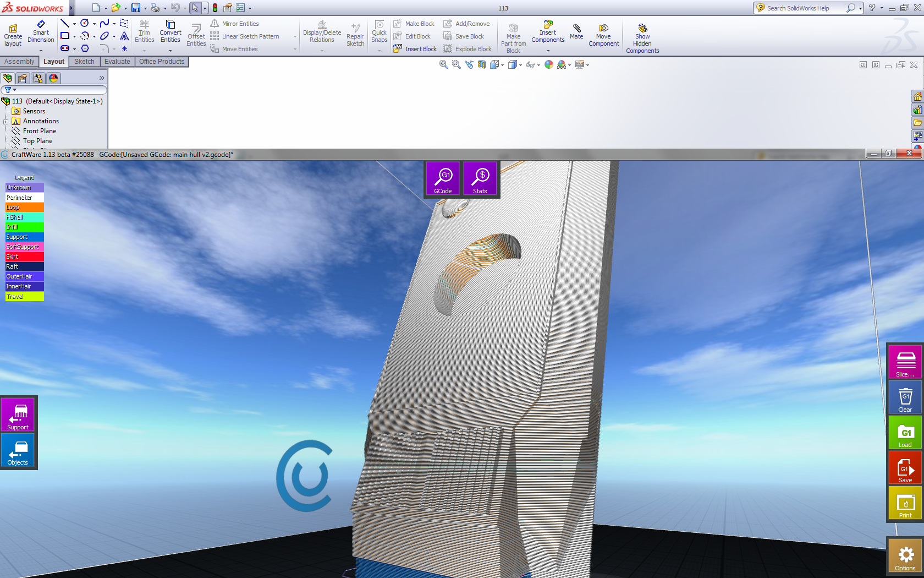
Task: Expand the Smart Dimension dropdown arrow
Action: [x=41, y=51]
